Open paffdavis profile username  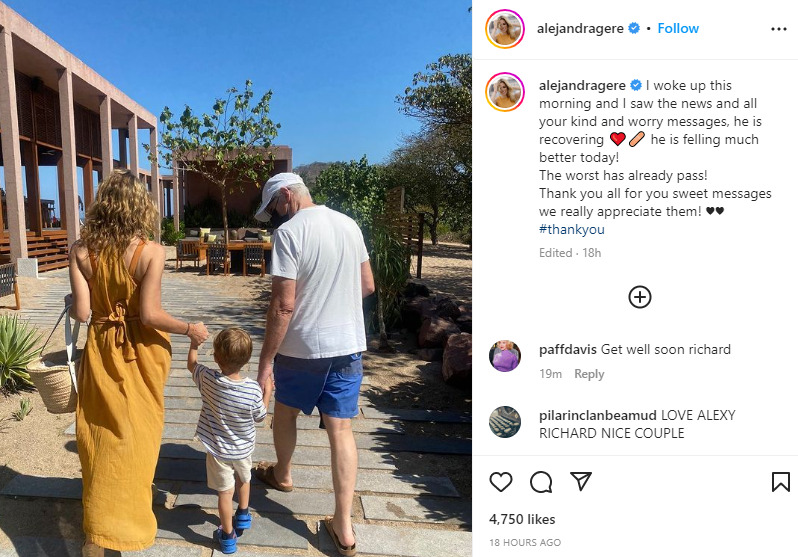point(567,349)
